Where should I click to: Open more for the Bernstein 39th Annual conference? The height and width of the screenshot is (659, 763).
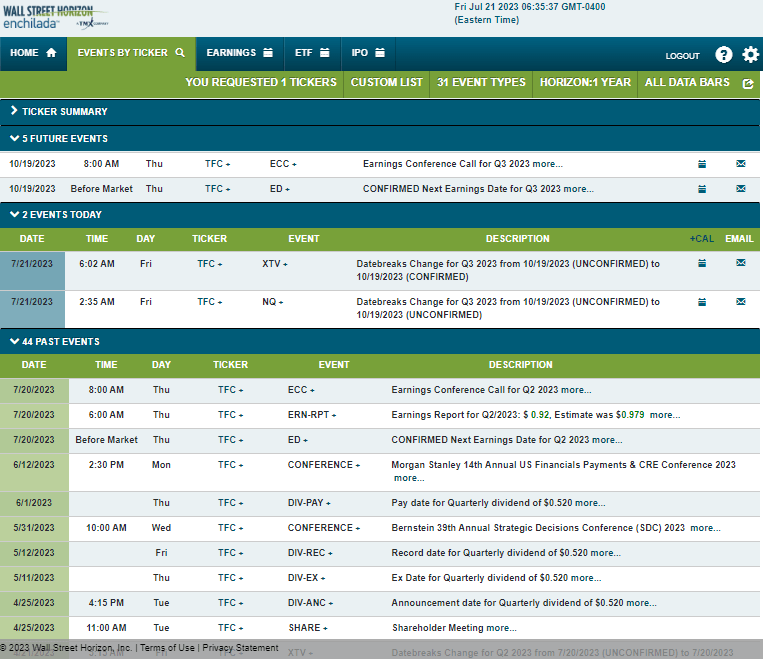click(x=706, y=528)
